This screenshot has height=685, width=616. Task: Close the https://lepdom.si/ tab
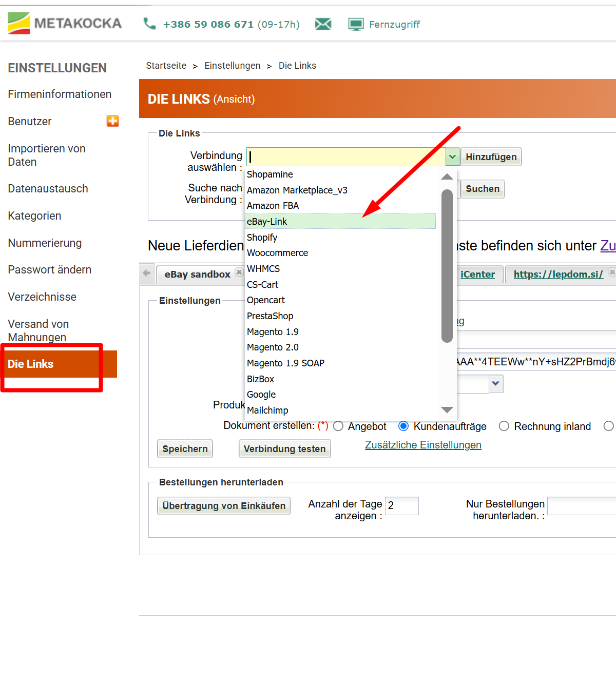[612, 272]
